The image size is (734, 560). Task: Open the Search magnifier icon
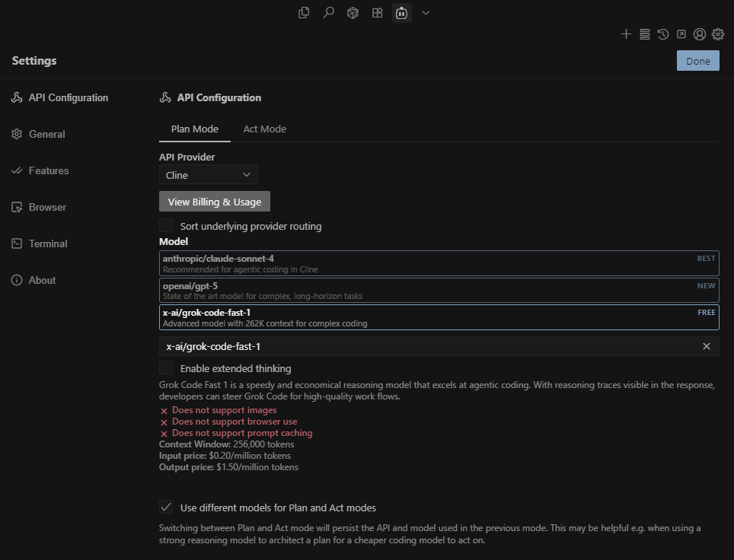(x=329, y=13)
